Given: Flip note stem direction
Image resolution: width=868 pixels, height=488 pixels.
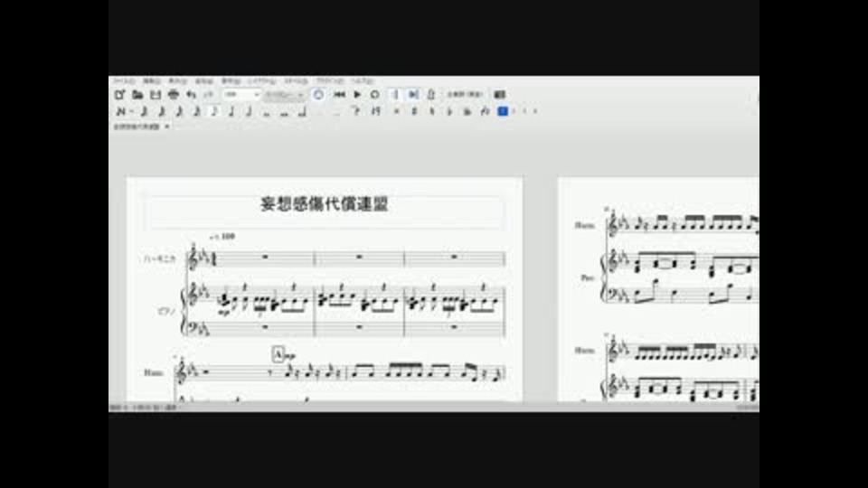Looking at the screenshot, I should (485, 111).
